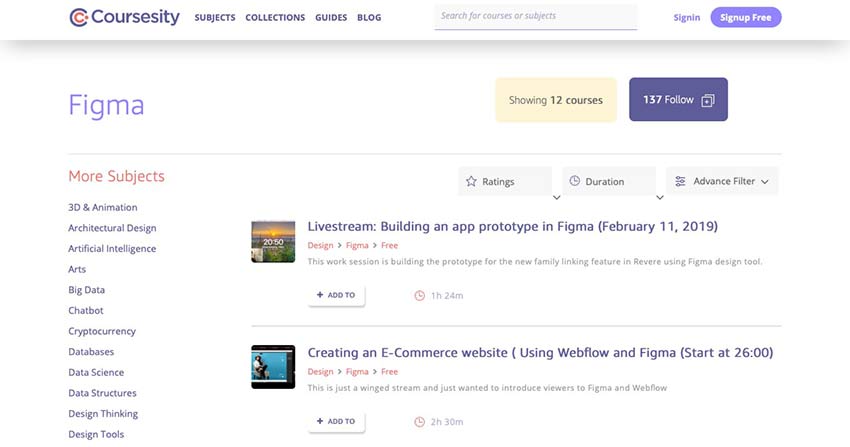Open the Chatbot subject
Screen dimensions: 850x447
click(x=86, y=310)
